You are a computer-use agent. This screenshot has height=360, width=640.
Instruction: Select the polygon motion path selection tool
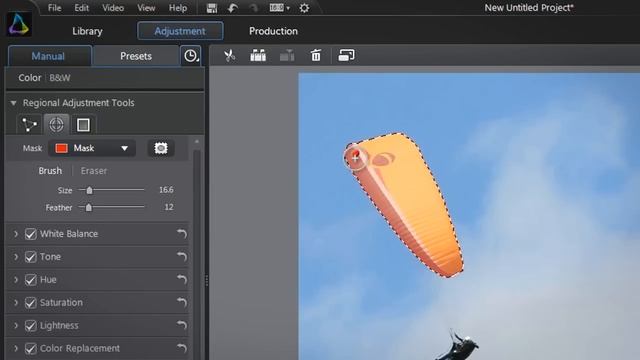[29, 124]
